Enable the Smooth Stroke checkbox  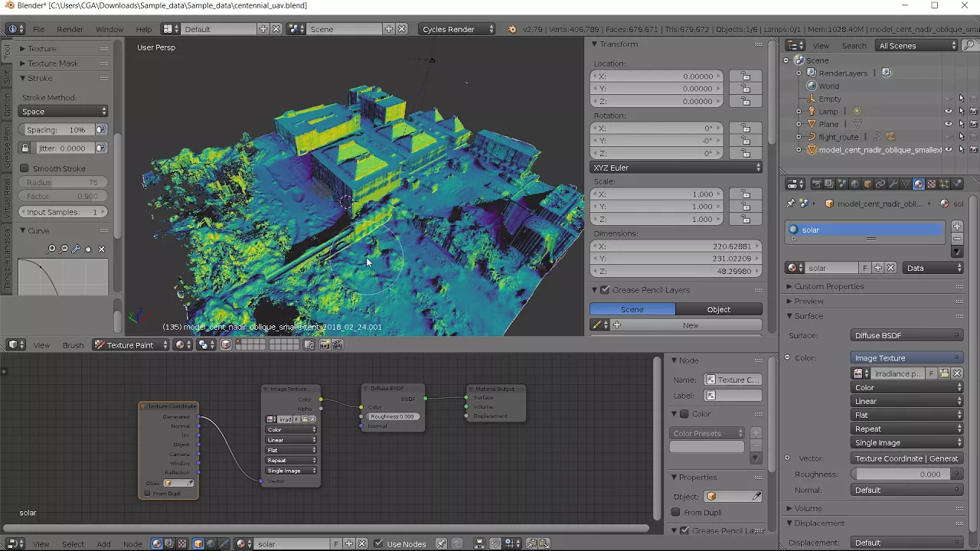coord(24,168)
